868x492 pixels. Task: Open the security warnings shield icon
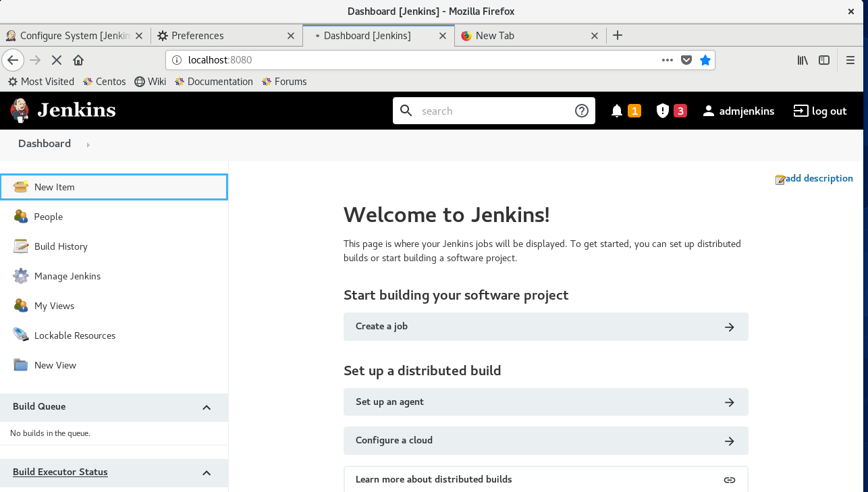[663, 111]
